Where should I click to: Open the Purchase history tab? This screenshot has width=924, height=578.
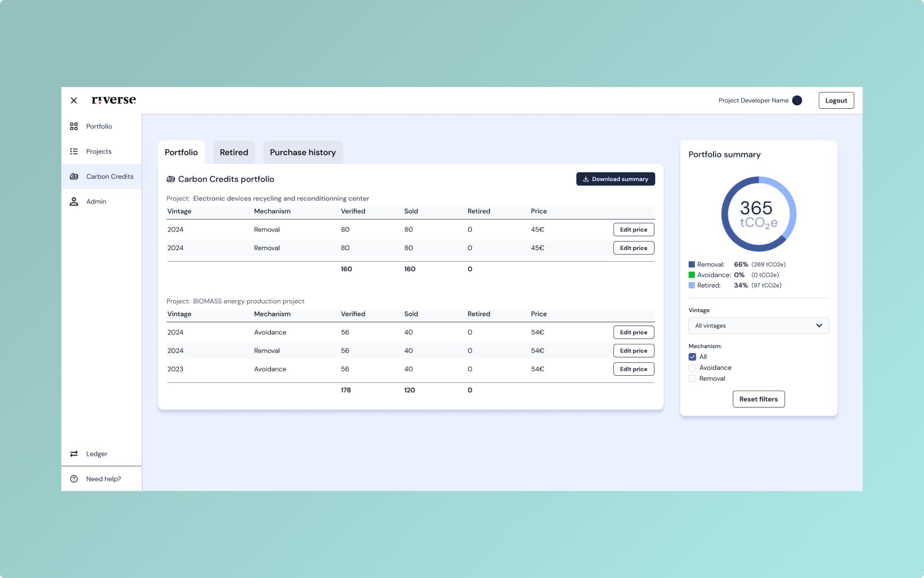coord(303,152)
